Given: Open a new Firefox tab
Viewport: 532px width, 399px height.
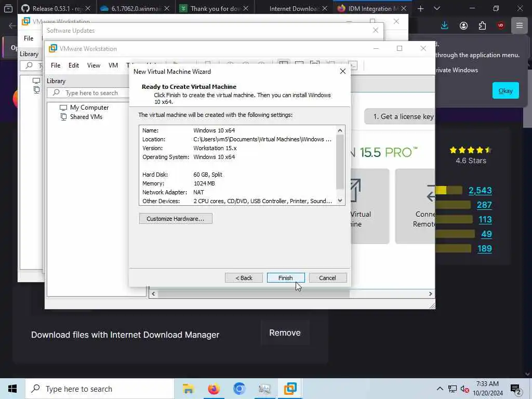Looking at the screenshot, I should (x=421, y=8).
